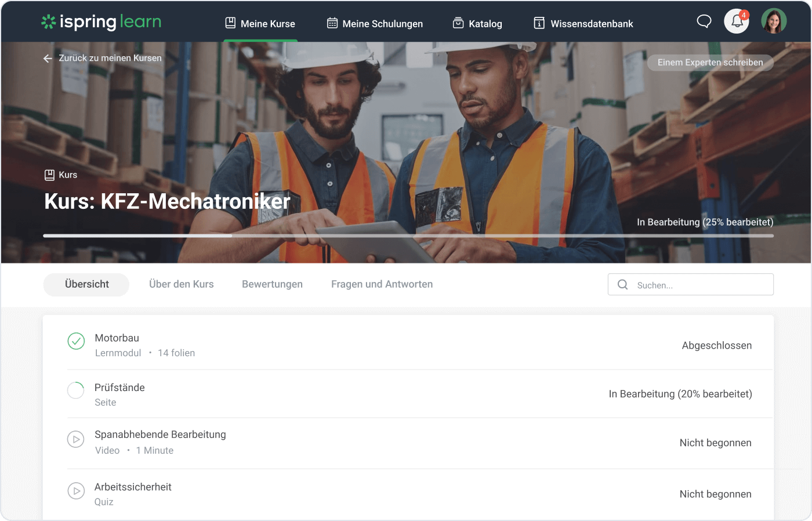This screenshot has width=812, height=521.
Task: Go to Meine Kurse
Action: click(260, 24)
